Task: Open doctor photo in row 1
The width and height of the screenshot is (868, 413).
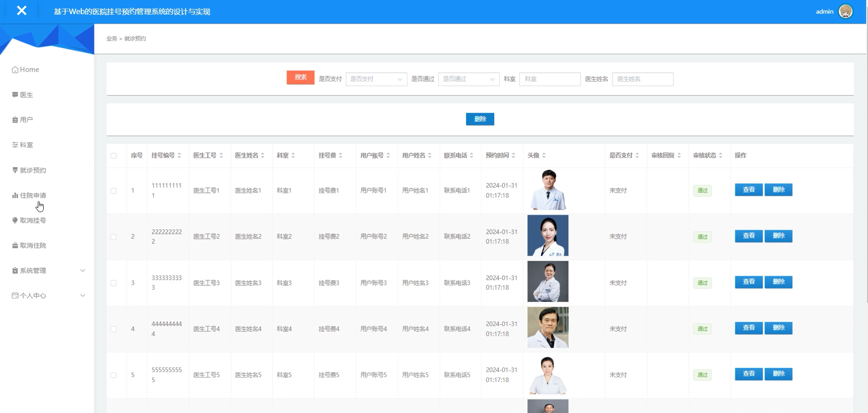Action: click(x=548, y=190)
